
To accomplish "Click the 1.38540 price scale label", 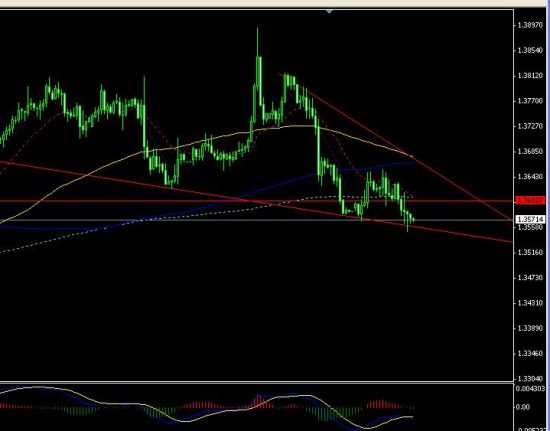I will (530, 50).
